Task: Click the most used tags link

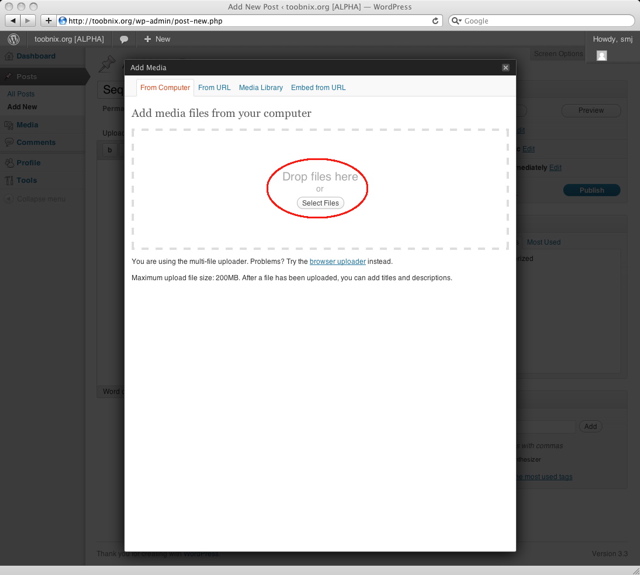Action: (x=545, y=476)
